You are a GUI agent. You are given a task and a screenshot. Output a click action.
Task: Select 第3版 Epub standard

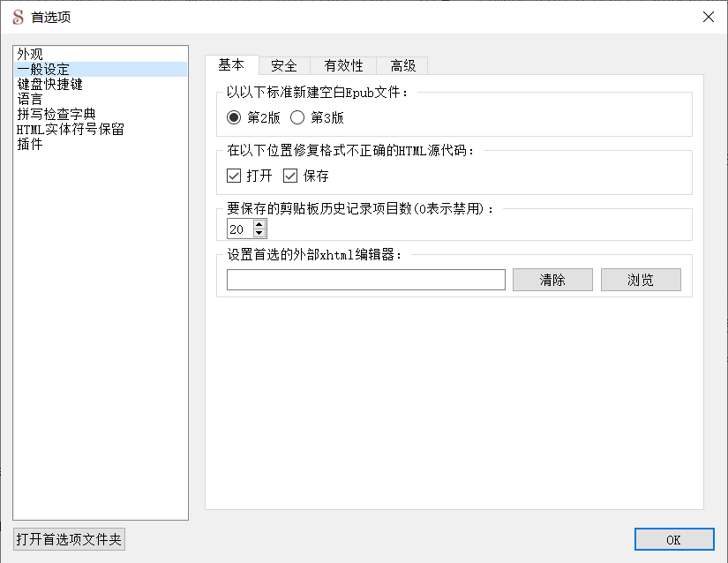pos(297,116)
